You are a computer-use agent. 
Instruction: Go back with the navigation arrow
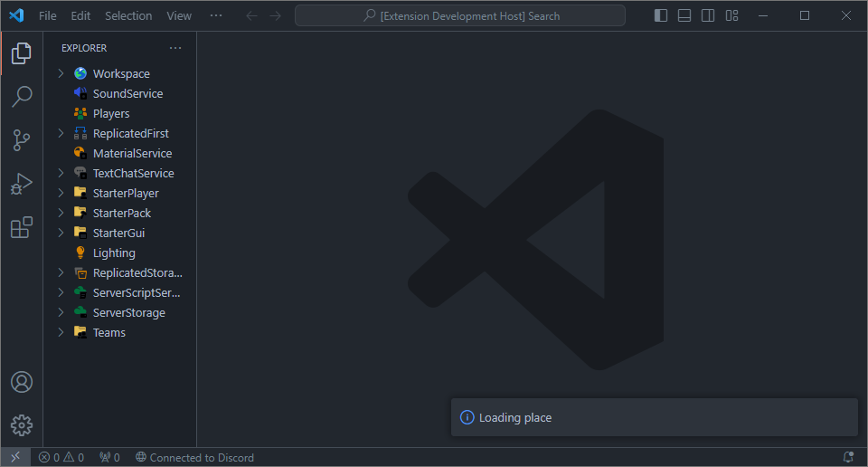click(x=252, y=15)
